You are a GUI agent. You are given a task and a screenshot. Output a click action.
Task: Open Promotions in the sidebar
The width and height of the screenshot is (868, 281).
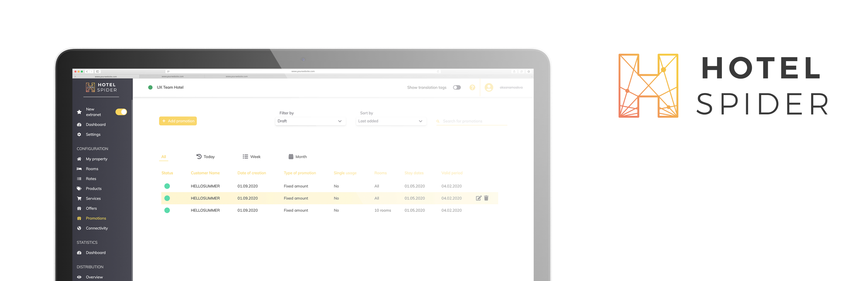96,218
